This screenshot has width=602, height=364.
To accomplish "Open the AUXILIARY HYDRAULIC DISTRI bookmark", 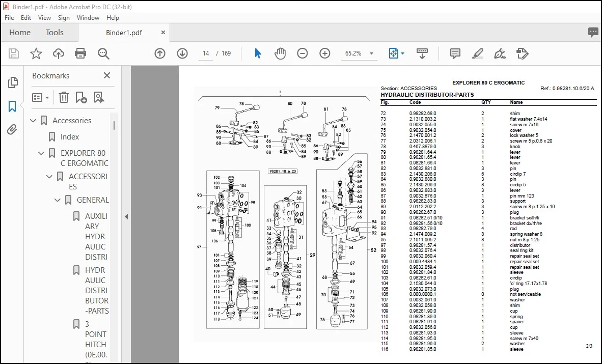I will click(96, 237).
